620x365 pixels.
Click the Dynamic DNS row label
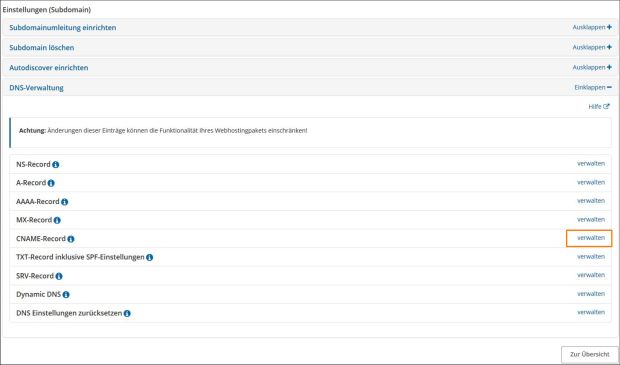click(38, 295)
